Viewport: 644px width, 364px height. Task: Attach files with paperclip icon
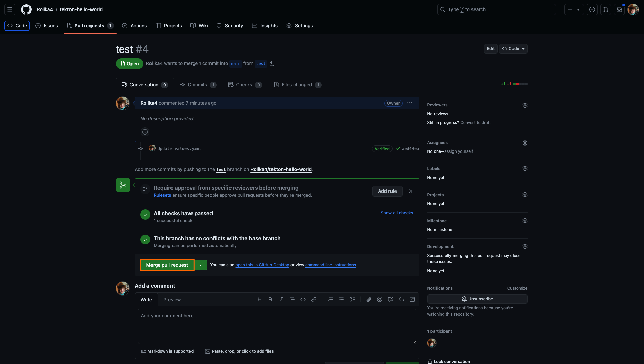click(x=369, y=299)
